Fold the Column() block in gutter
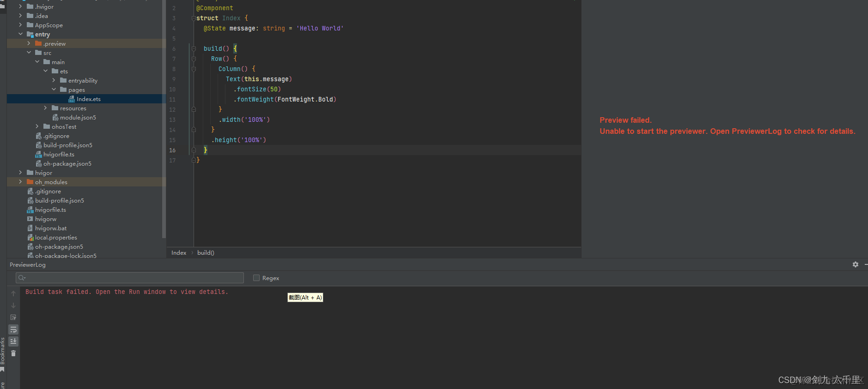This screenshot has width=868, height=389. pos(194,69)
